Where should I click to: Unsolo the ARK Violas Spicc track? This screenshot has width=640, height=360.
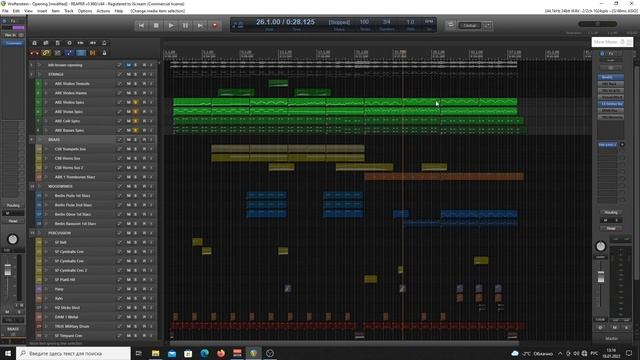coord(136,111)
